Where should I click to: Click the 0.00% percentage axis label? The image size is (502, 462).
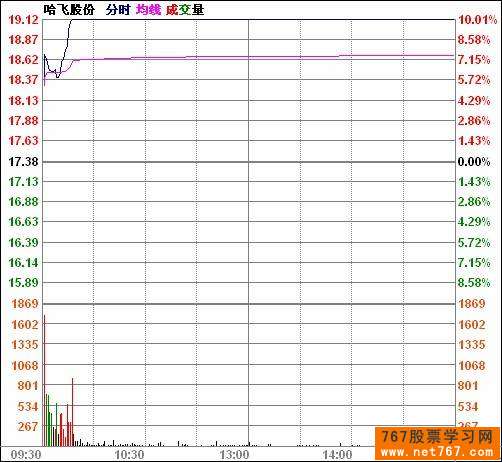coord(474,162)
